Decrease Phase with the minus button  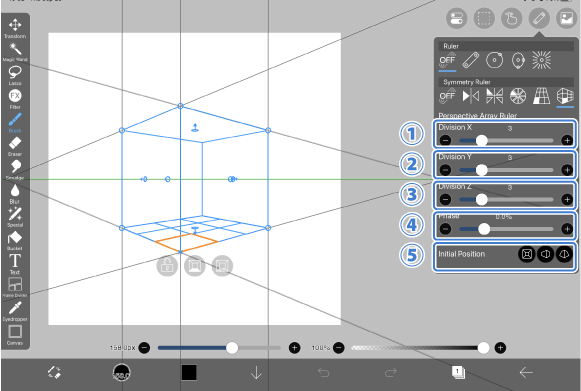(445, 229)
